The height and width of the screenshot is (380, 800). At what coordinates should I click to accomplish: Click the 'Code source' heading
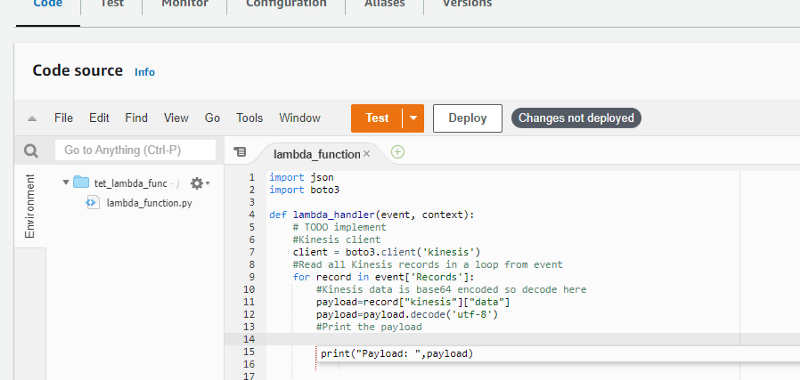point(78,70)
